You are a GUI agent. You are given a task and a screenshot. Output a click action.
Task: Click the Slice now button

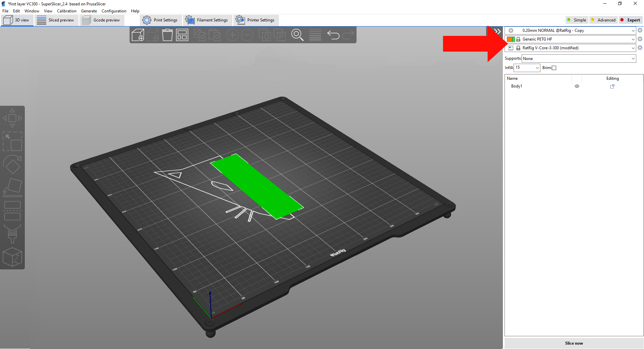(x=574, y=343)
